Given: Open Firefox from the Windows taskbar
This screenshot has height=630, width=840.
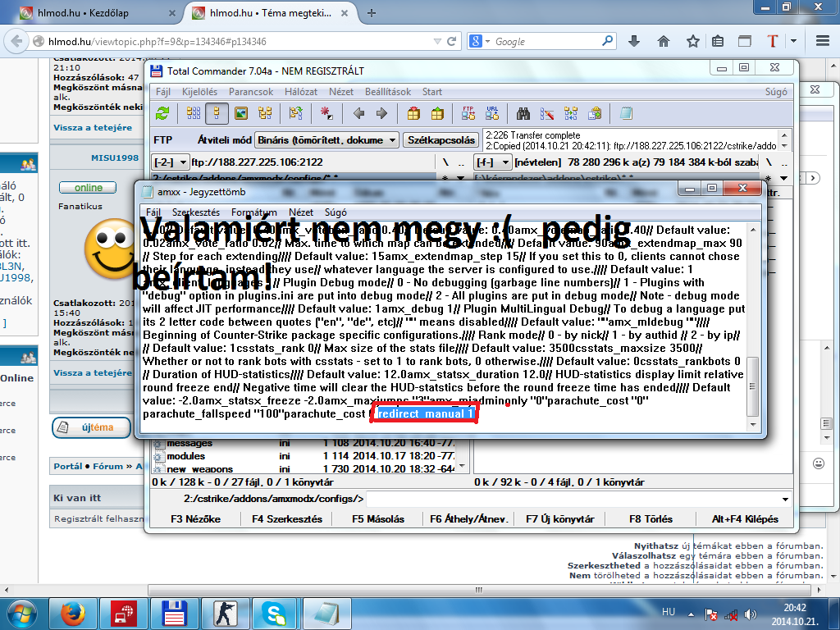Looking at the screenshot, I should [73, 614].
